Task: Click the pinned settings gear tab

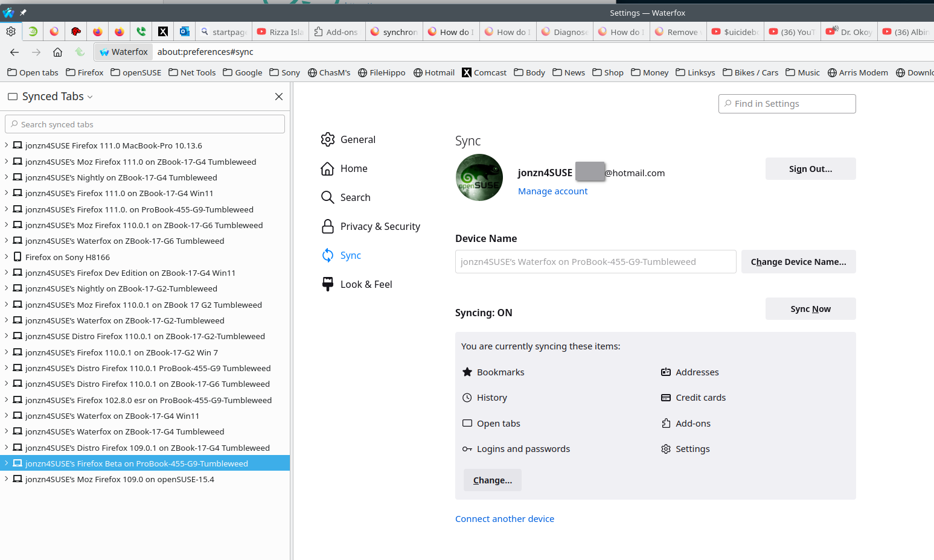Action: click(x=11, y=31)
